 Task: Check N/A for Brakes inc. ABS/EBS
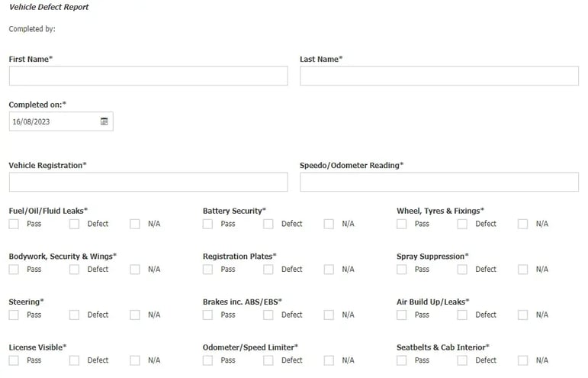329,315
